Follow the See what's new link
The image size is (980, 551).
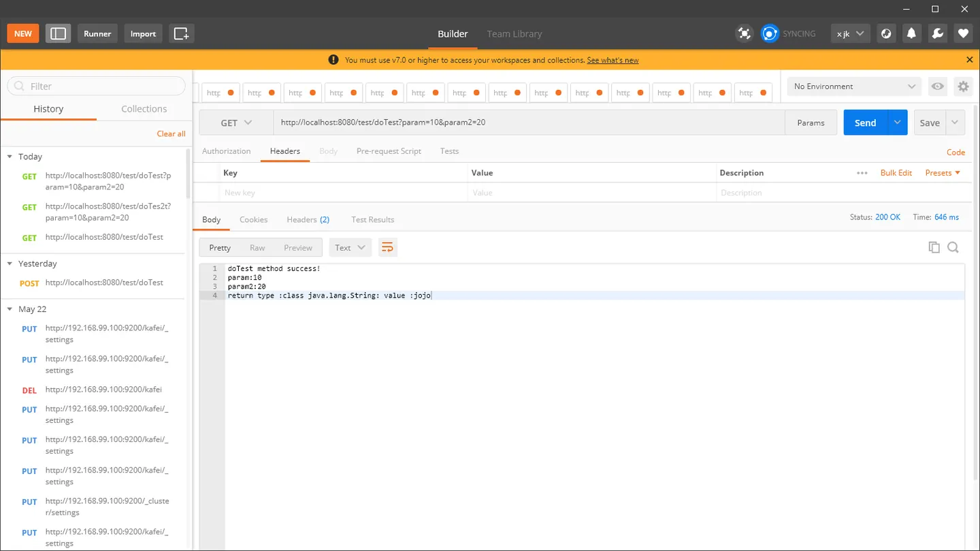click(612, 60)
